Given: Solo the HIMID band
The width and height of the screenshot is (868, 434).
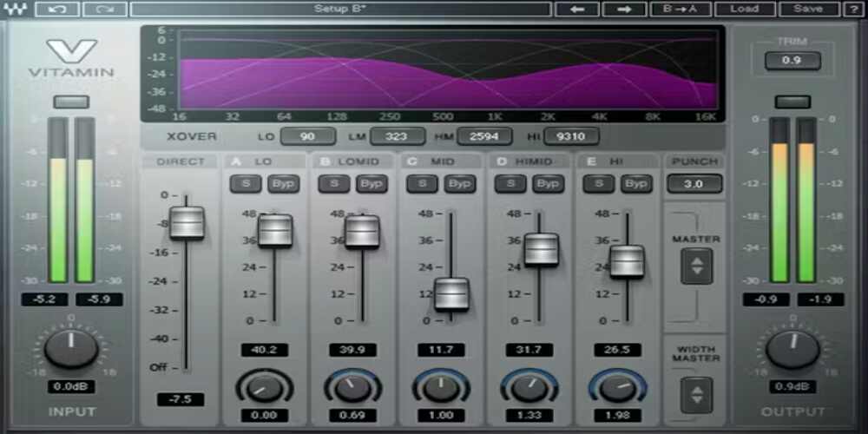Looking at the screenshot, I should click(x=510, y=184).
